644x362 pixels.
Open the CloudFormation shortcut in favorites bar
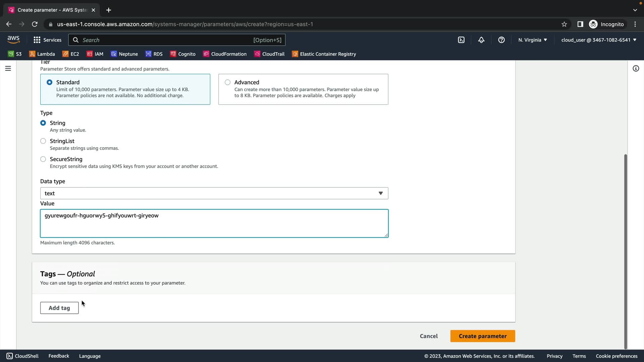click(x=225, y=54)
